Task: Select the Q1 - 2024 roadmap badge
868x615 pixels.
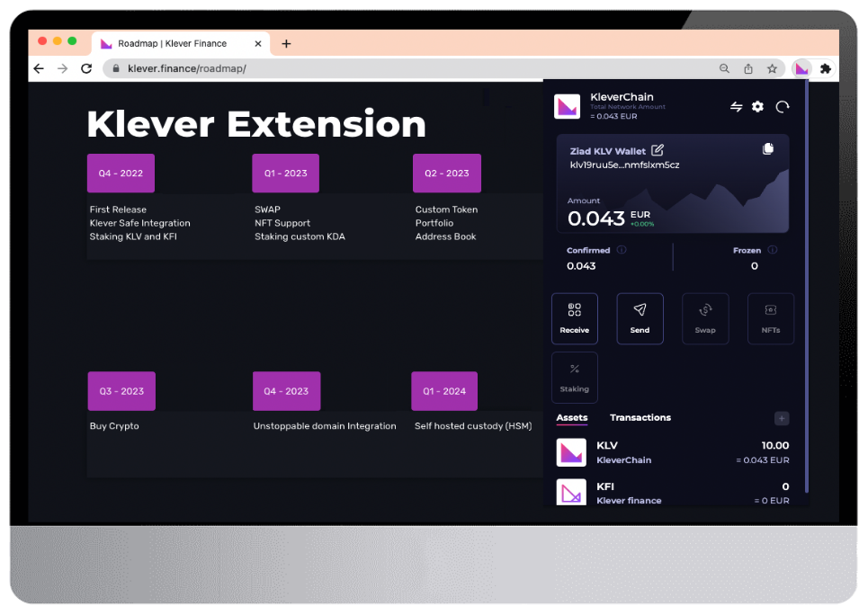Action: [x=444, y=391]
